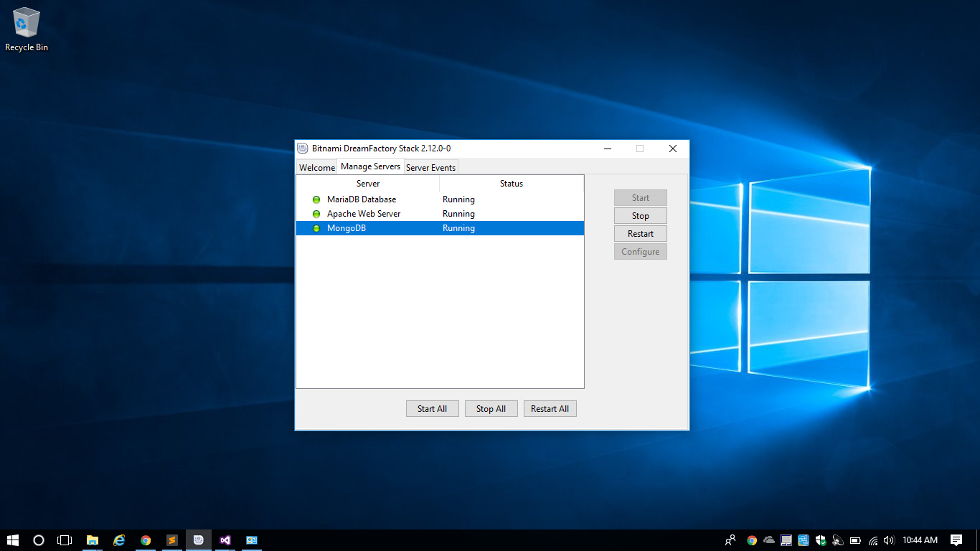Click the blue network computers tray icon
Viewport: 980px width, 551px height.
point(804,540)
